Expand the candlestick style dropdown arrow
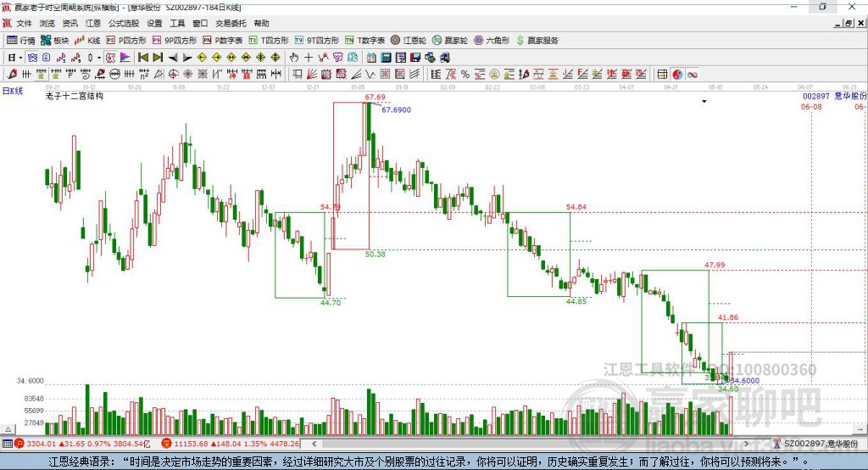Image resolution: width=868 pixels, height=470 pixels. point(99,58)
